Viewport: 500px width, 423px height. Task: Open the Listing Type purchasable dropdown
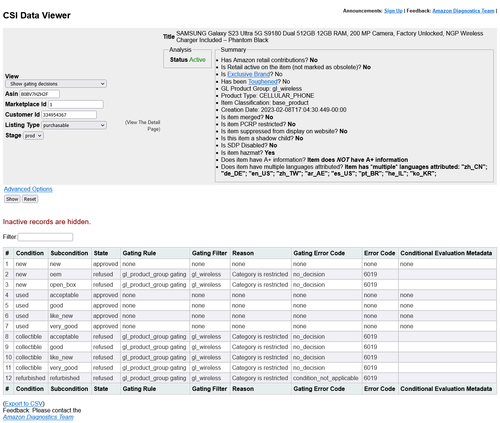click(74, 125)
